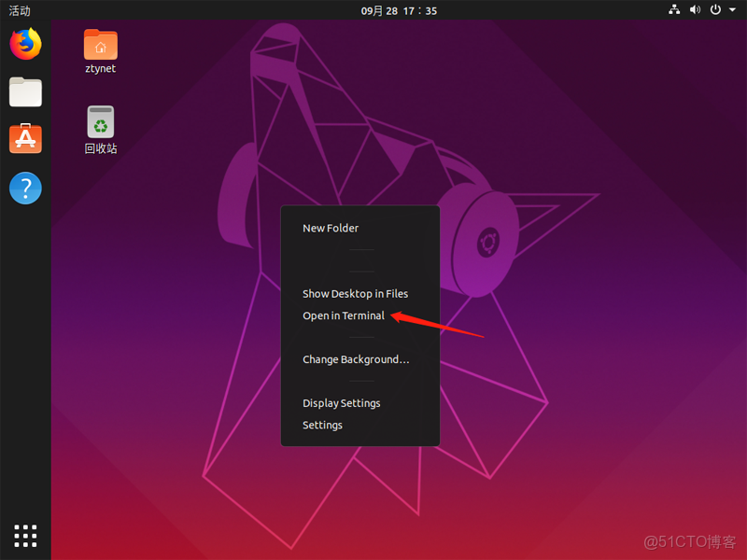Open Display Settings from context menu
This screenshot has width=747, height=560.
coord(360,403)
